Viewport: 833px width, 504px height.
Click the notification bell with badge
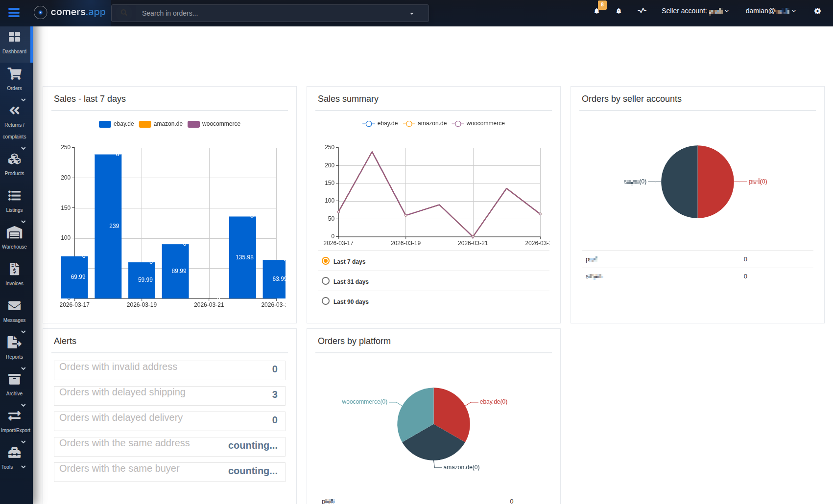pos(597,11)
